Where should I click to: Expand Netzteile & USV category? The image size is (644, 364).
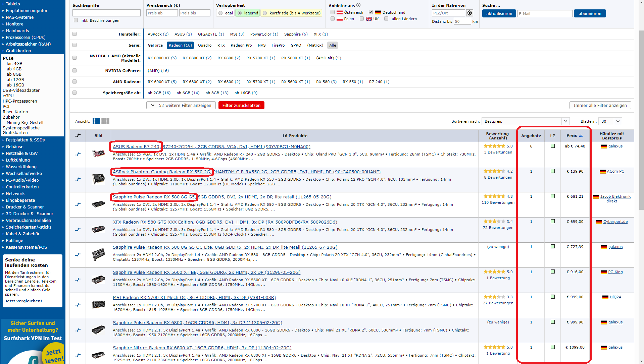[22, 153]
